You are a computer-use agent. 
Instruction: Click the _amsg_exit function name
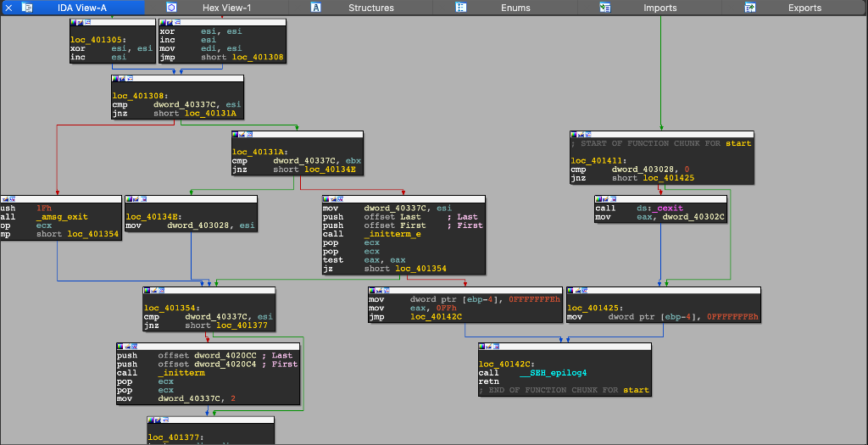click(62, 217)
